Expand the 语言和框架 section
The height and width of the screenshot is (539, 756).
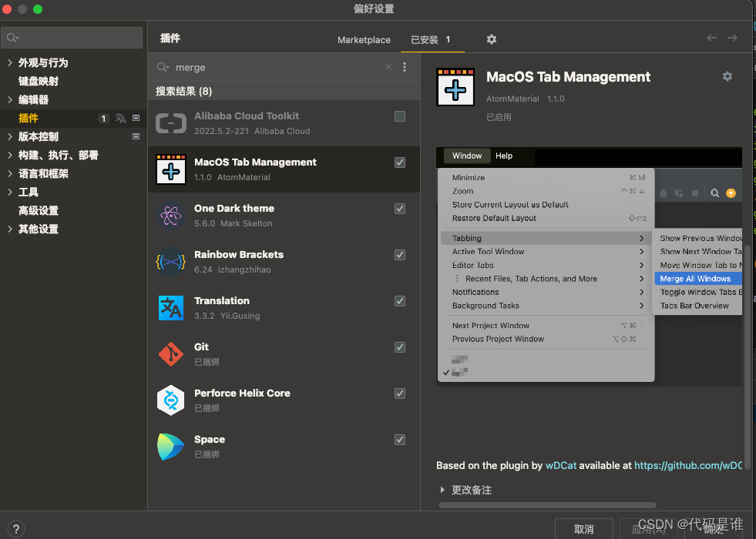[x=10, y=173]
